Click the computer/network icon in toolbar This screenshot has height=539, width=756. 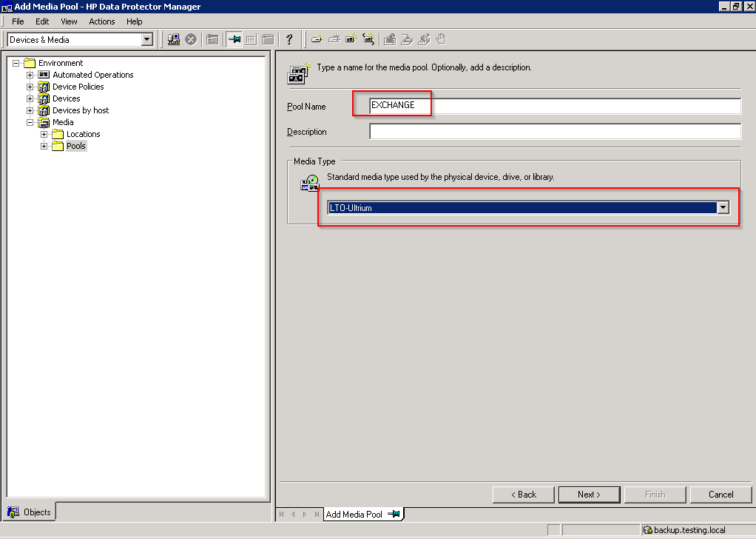click(x=174, y=39)
